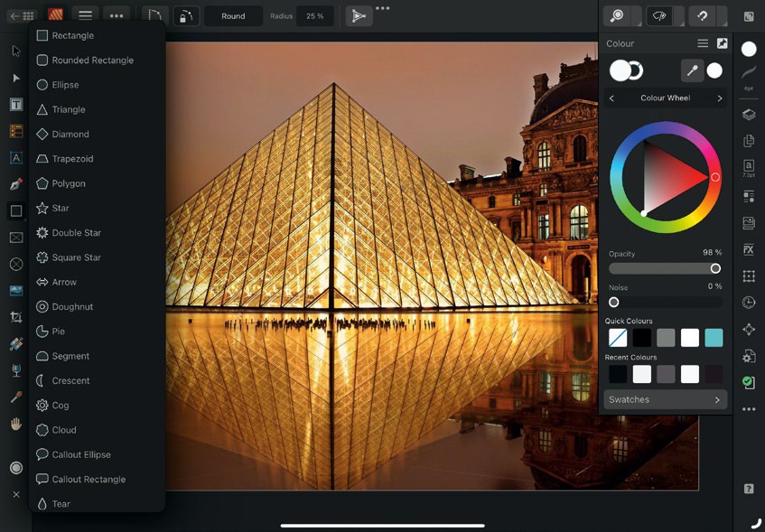Toggle the lock icon in top toolbar

pyautogui.click(x=185, y=16)
